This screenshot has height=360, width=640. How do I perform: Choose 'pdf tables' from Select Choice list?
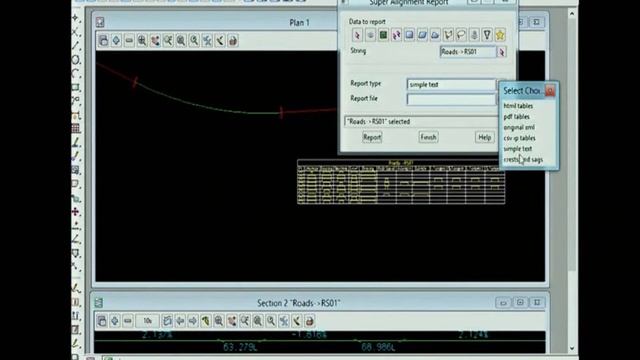coord(516,117)
